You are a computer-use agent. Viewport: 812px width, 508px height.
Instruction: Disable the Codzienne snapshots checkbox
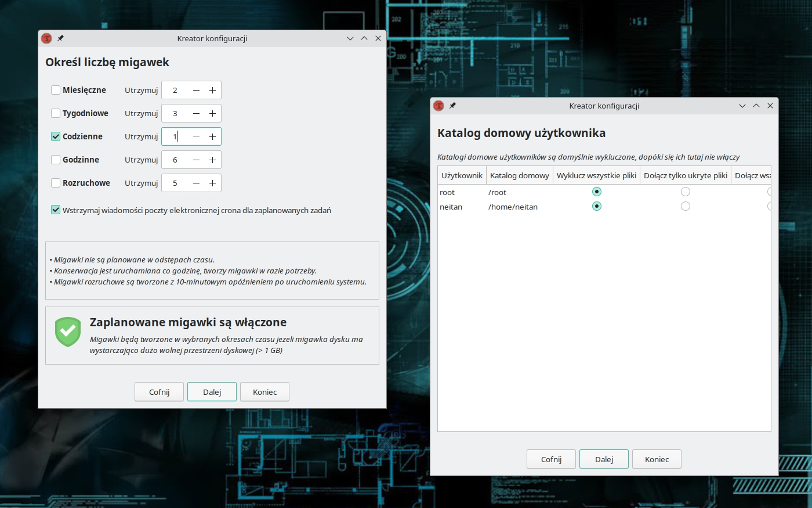(x=56, y=136)
